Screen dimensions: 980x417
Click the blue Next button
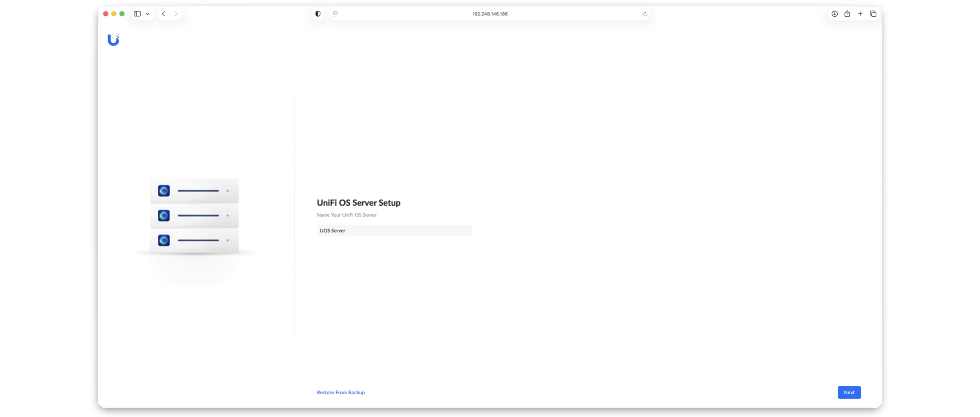[x=849, y=392]
